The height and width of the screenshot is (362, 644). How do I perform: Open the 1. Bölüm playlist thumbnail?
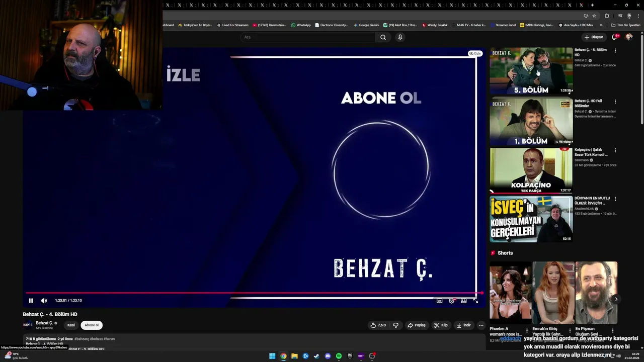point(531,121)
